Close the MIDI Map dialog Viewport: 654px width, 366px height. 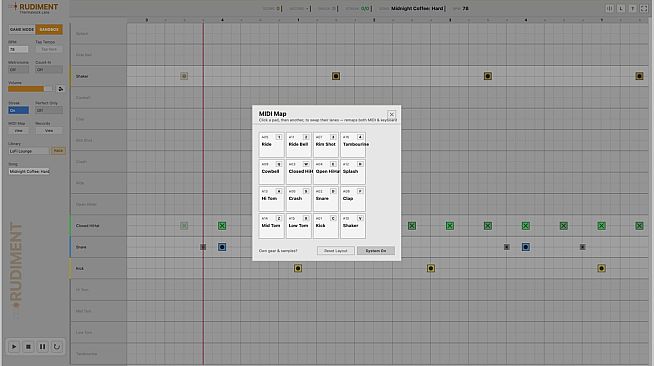pos(391,114)
